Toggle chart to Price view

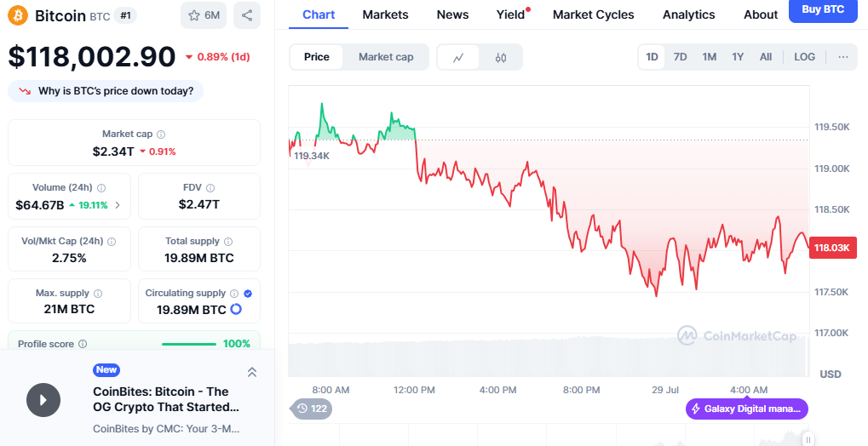tap(317, 57)
